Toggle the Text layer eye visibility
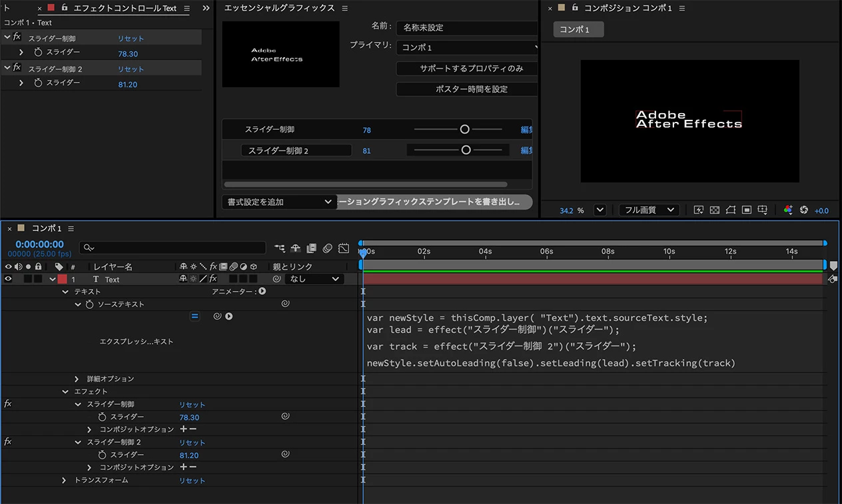Viewport: 842px width, 504px height. click(x=9, y=279)
